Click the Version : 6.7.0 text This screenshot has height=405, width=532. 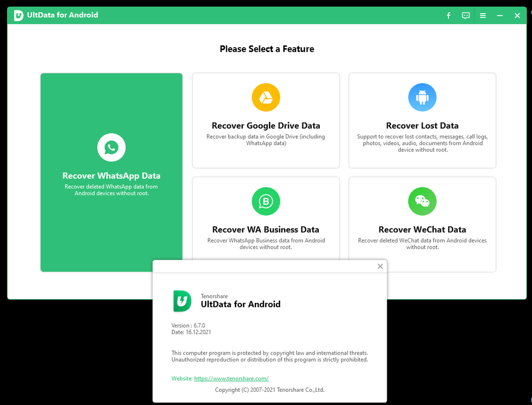pos(188,326)
